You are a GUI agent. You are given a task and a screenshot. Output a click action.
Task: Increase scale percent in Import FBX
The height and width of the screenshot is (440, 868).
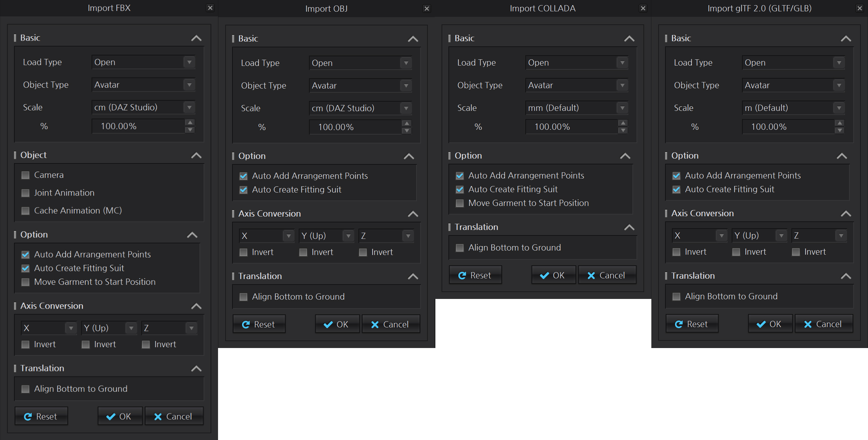click(x=190, y=123)
